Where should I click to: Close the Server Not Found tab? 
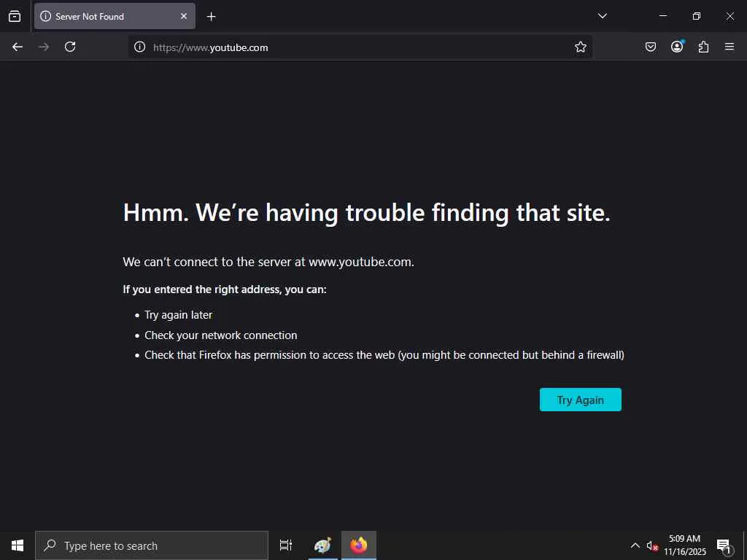(x=184, y=16)
